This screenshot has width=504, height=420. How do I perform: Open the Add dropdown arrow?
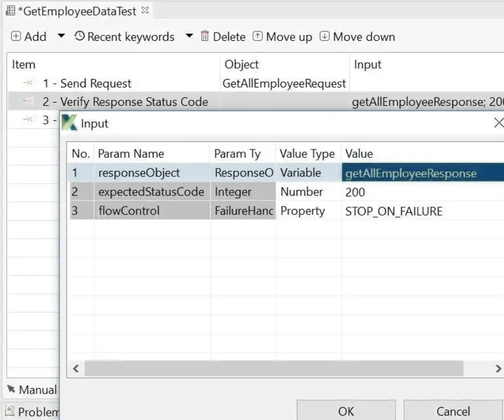tap(62, 36)
